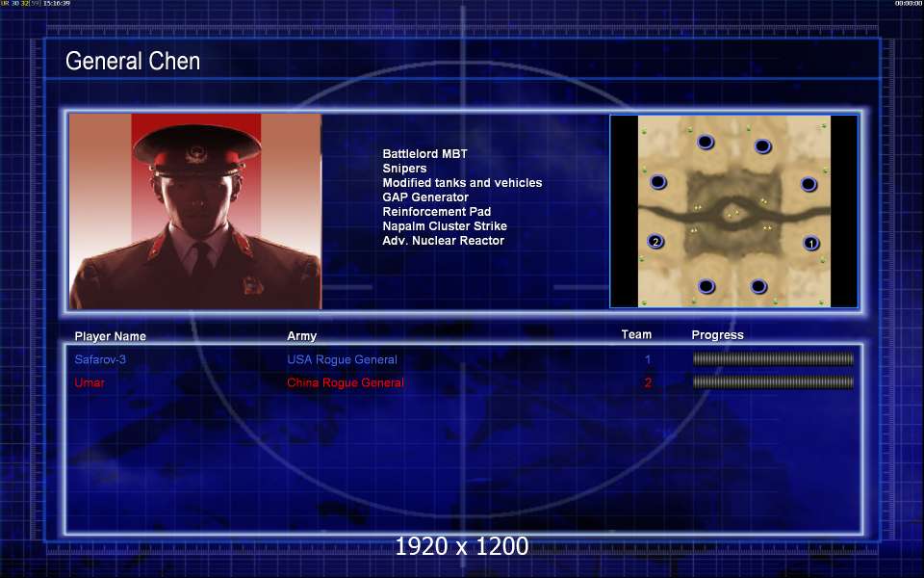
Task: Click Umar's loading progress bar
Action: coord(773,382)
